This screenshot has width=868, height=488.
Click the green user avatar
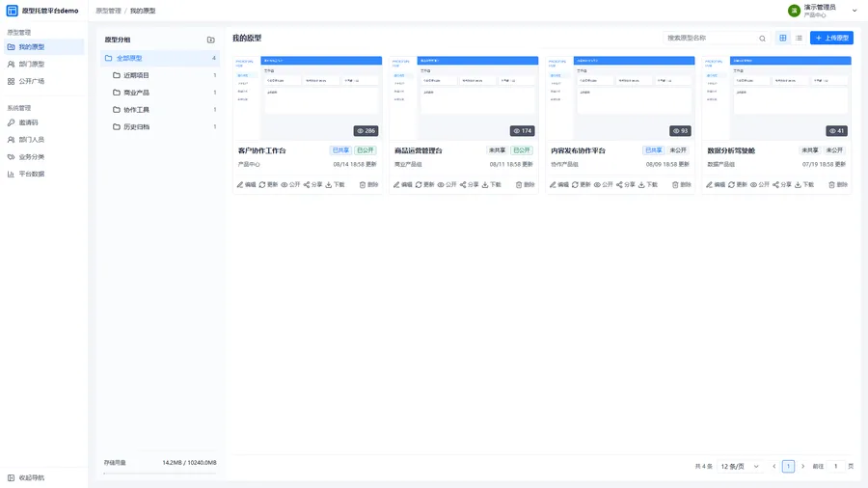click(x=795, y=11)
